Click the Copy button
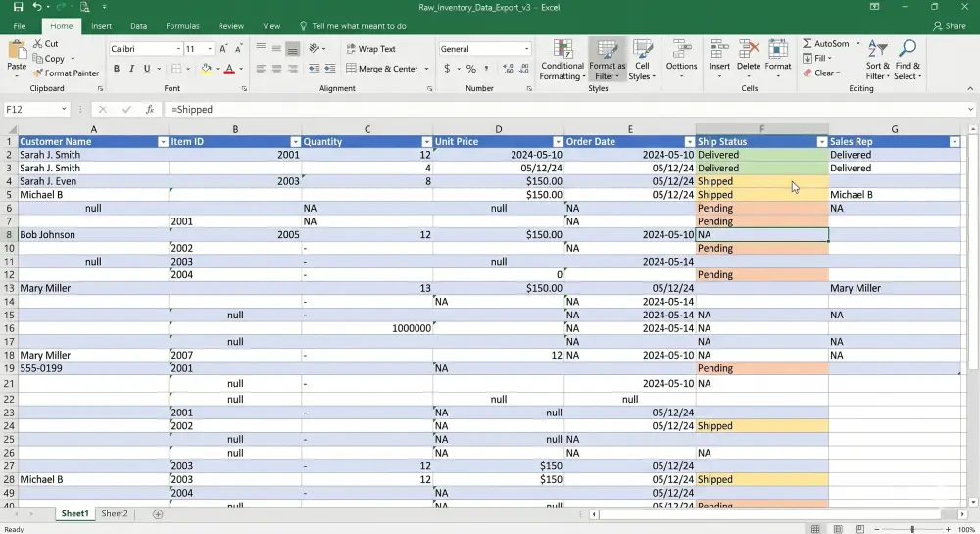The height and width of the screenshot is (534, 980). [49, 59]
